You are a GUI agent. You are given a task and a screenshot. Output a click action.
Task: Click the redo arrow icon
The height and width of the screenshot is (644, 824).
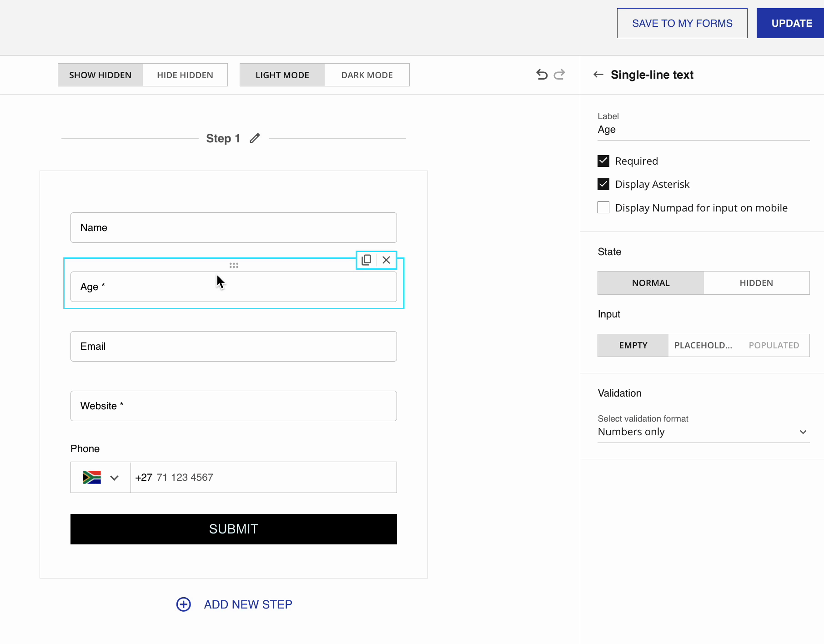[559, 75]
